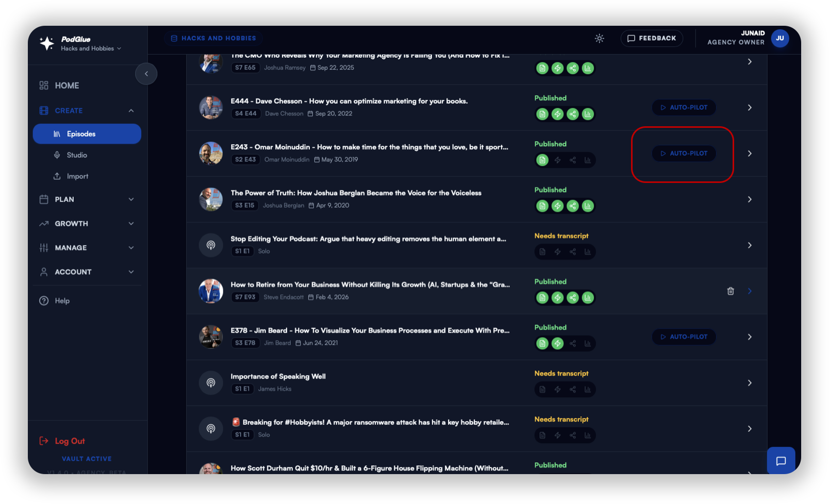Viewport: 829px width, 504px height.
Task: Click the PodGlue star logo
Action: click(47, 43)
